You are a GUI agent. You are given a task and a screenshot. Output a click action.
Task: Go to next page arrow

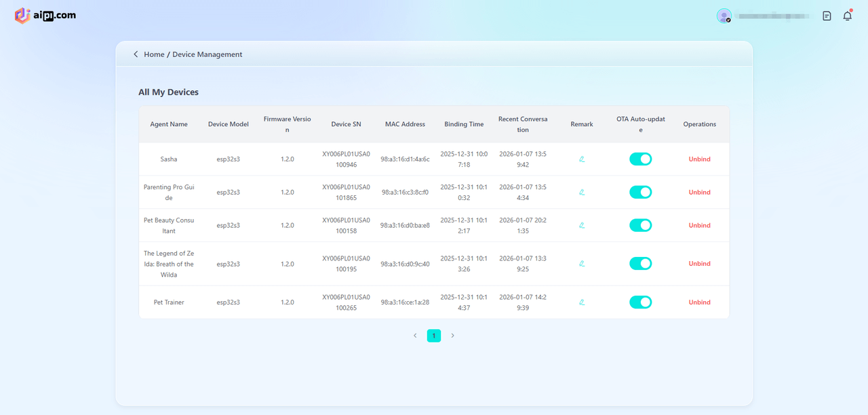(x=453, y=336)
